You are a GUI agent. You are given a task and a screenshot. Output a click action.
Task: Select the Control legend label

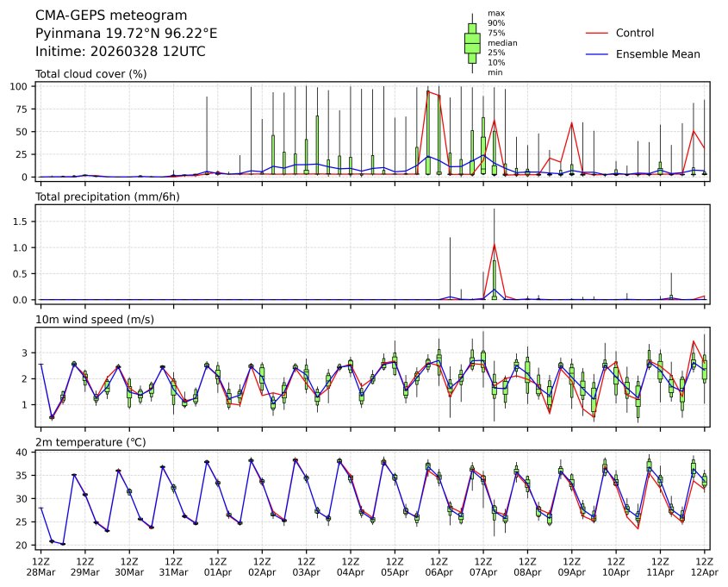click(635, 33)
